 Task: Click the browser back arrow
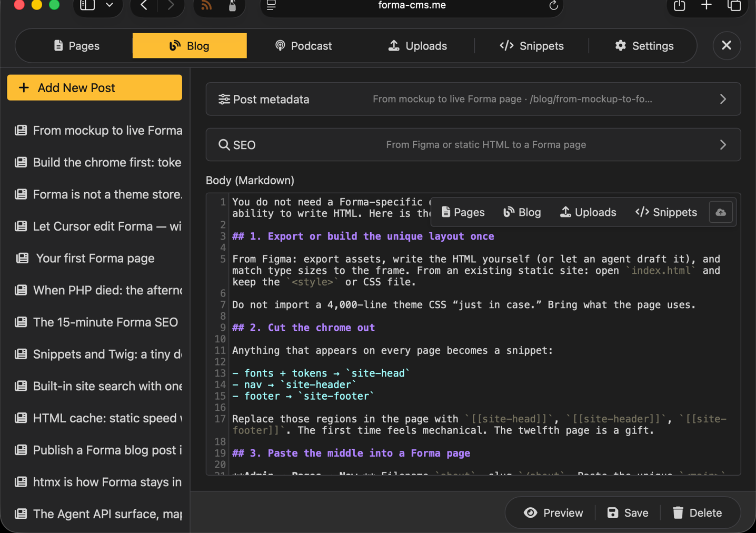tap(144, 5)
